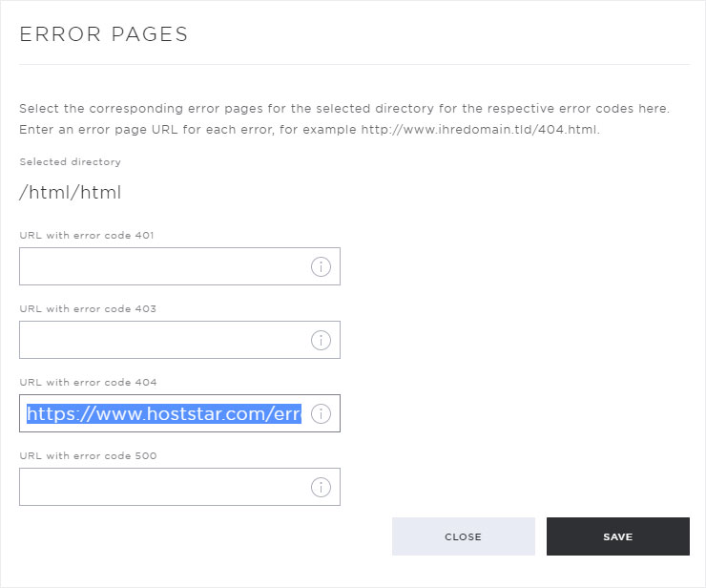Image resolution: width=706 pixels, height=588 pixels.
Task: Click the info icon in the 403 field
Action: [321, 340]
